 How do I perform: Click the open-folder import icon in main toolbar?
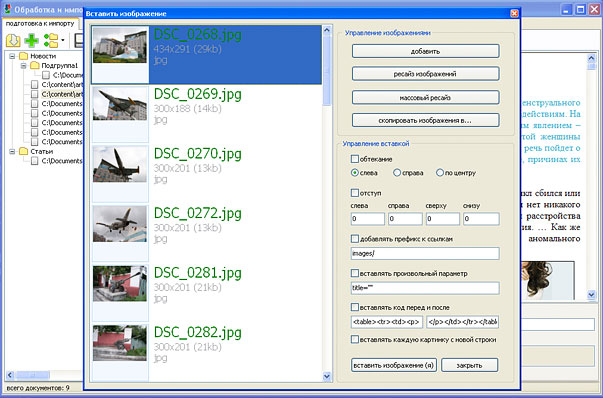tap(13, 40)
